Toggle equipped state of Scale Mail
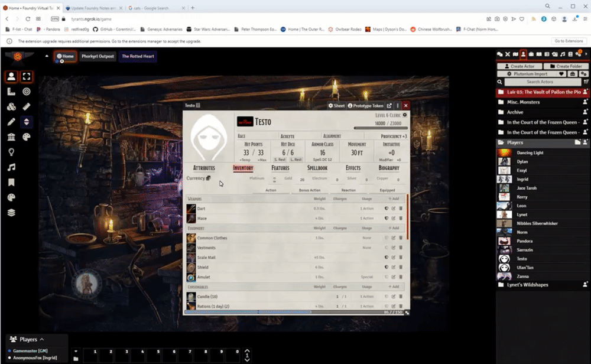This screenshot has height=364, width=591. pos(387,258)
